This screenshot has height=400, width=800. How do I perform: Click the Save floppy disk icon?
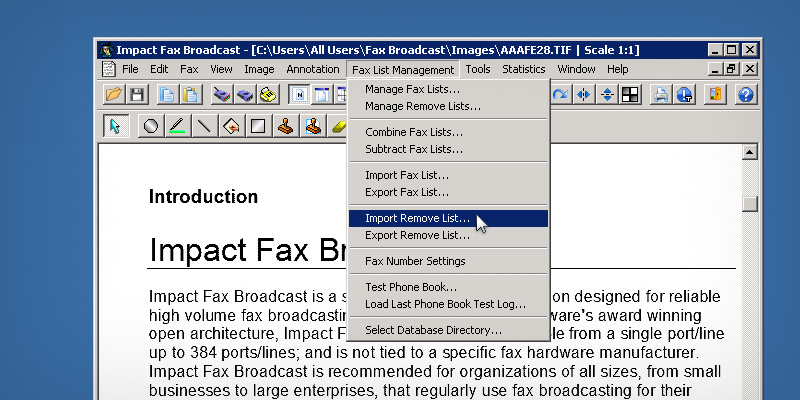tap(137, 95)
